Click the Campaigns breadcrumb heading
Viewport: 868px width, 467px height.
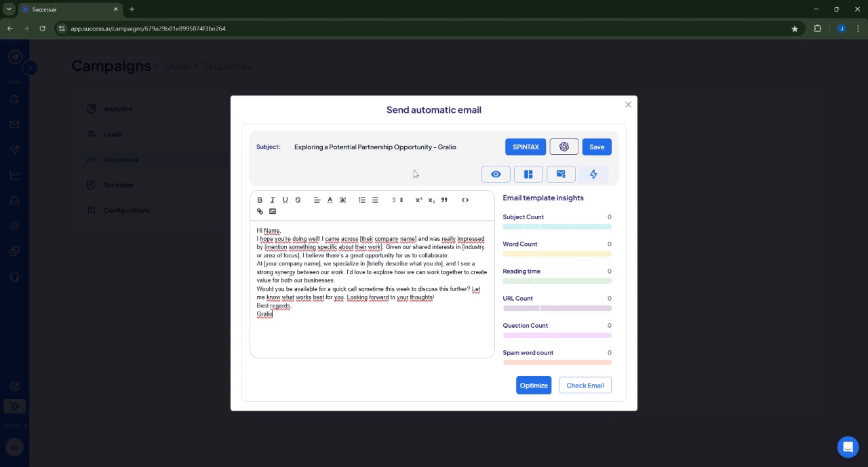click(x=111, y=66)
